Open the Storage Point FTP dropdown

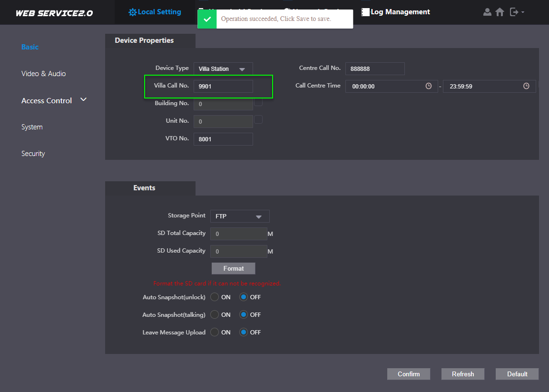coord(240,216)
